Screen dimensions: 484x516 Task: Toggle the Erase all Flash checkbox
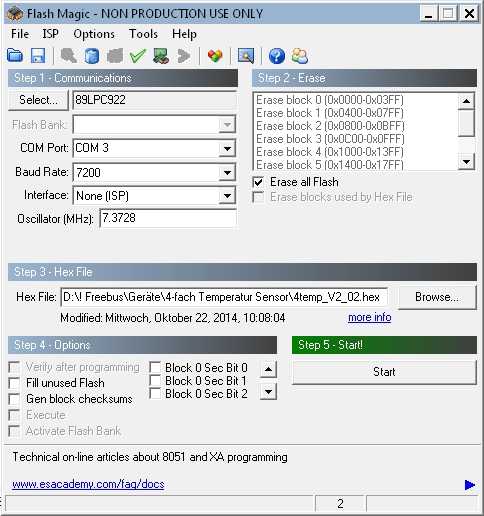coord(258,182)
